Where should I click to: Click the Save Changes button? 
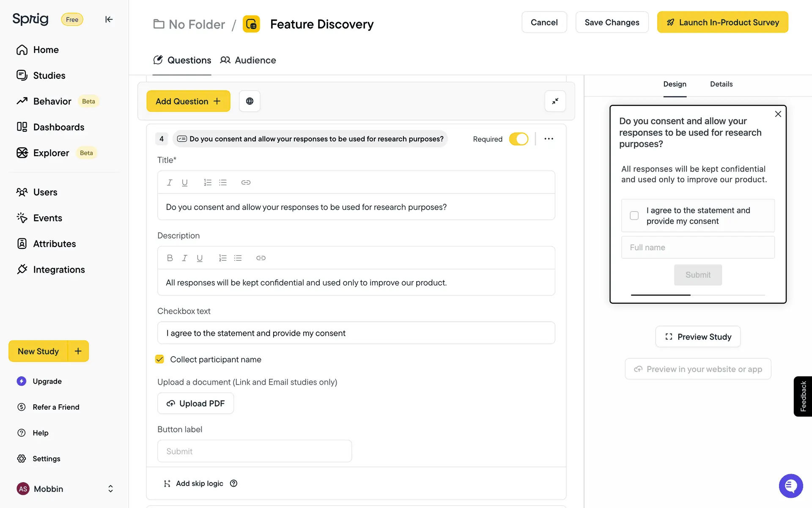pos(612,22)
